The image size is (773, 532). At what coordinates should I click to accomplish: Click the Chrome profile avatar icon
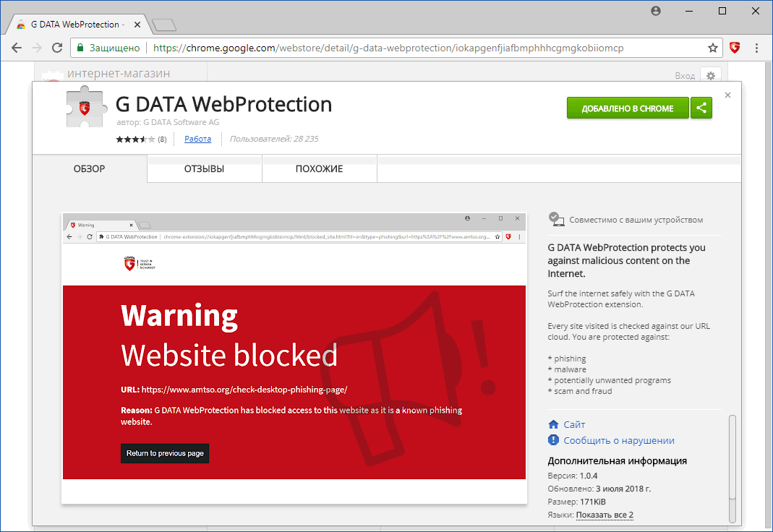(656, 11)
